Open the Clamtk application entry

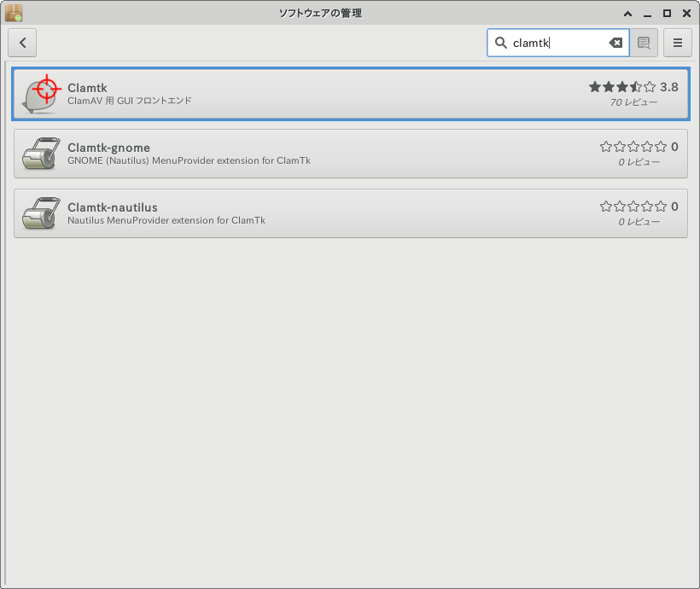[x=351, y=94]
